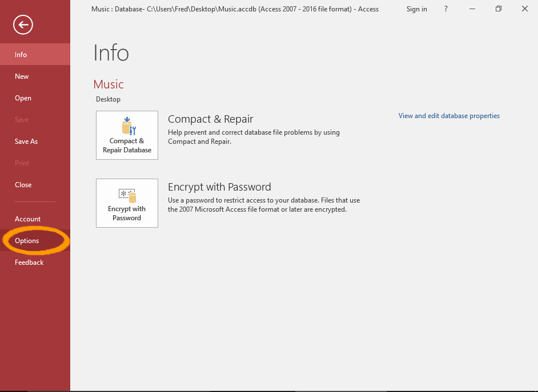Click Sign in at the top
Image resolution: width=538 pixels, height=392 pixels.
416,9
